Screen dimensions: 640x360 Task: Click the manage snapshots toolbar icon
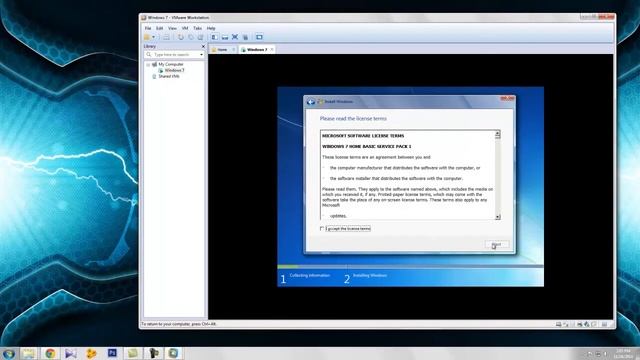[200, 37]
